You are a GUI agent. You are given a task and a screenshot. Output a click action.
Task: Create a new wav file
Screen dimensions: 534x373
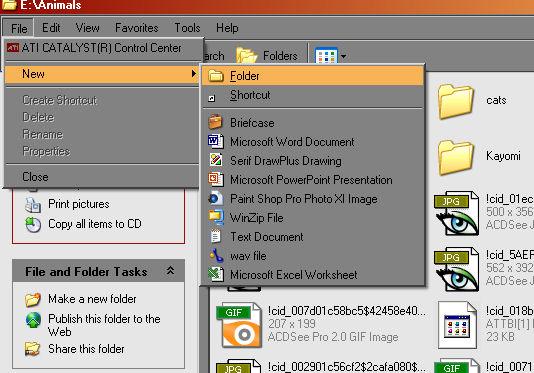pyautogui.click(x=312, y=256)
